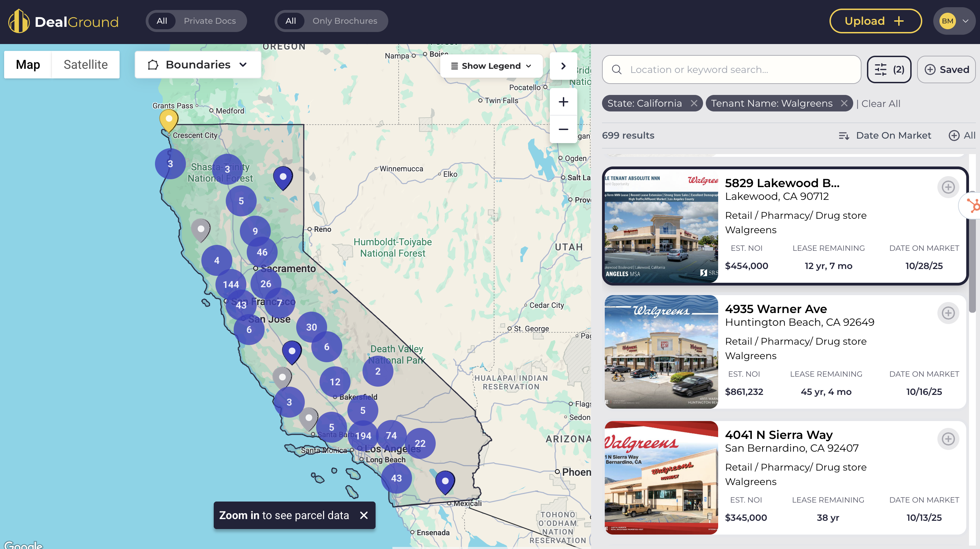This screenshot has height=549, width=980.
Task: Click Clear All filters link
Action: click(880, 104)
